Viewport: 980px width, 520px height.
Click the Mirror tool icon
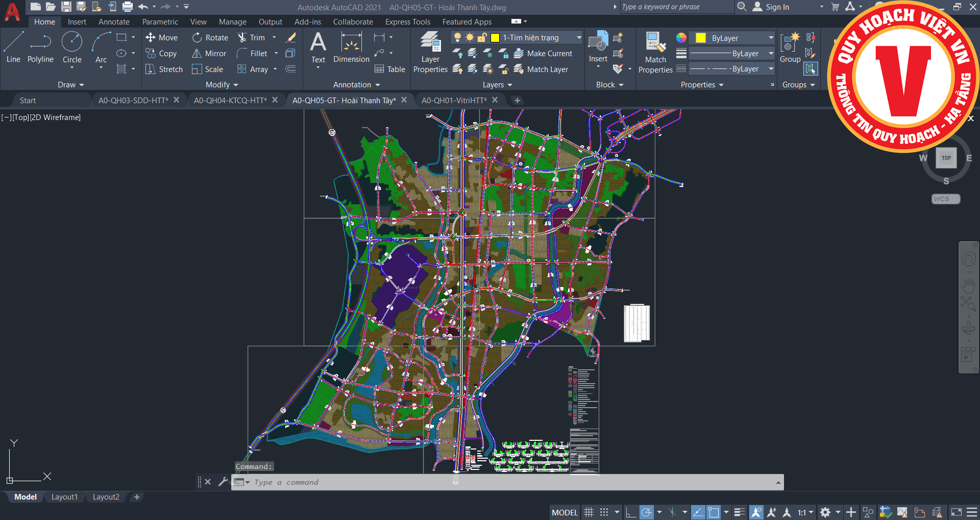(x=197, y=54)
